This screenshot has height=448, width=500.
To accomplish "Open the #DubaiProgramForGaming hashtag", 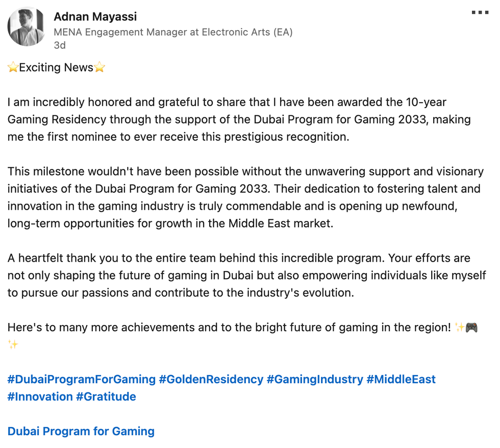I will click(x=82, y=379).
